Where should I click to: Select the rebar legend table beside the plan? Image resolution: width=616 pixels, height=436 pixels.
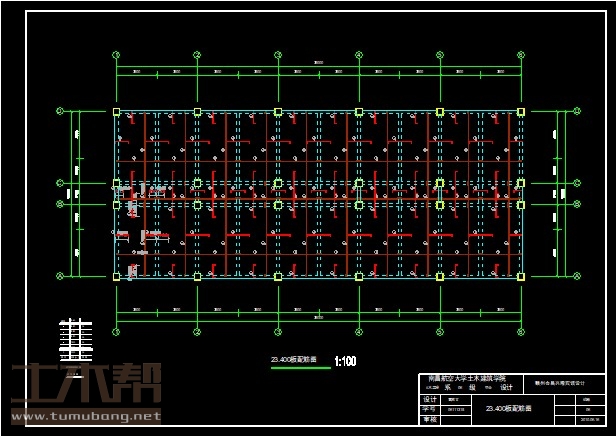75,340
